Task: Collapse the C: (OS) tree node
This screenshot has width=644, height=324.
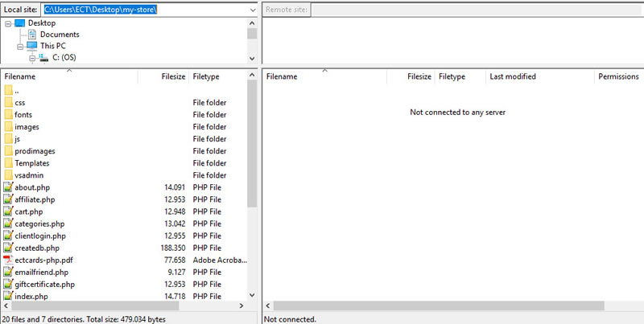Action: (32, 58)
